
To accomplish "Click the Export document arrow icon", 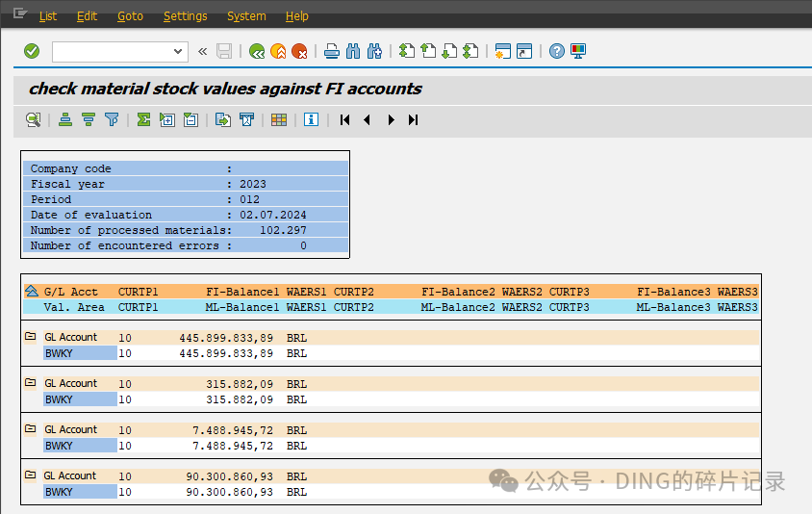I will [223, 120].
